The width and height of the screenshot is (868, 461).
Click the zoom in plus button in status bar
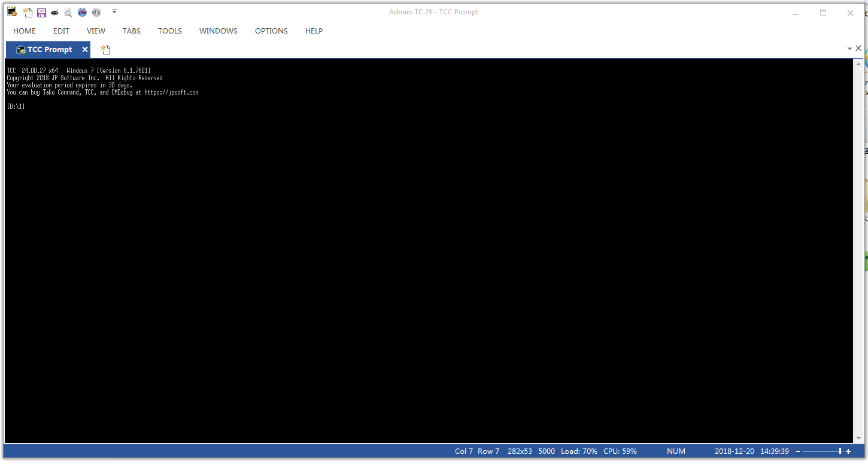(x=848, y=451)
